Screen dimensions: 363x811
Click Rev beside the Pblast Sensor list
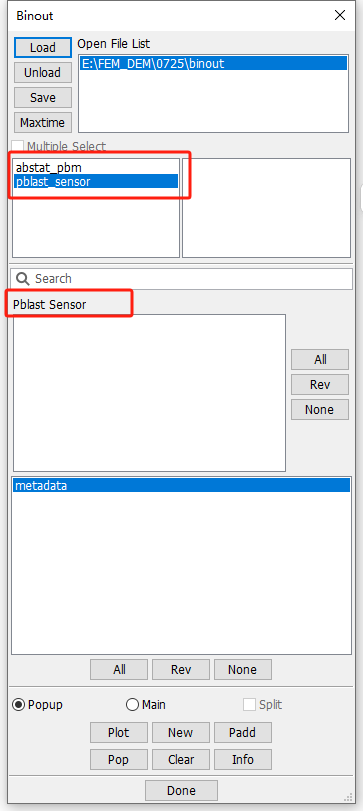[x=320, y=384]
